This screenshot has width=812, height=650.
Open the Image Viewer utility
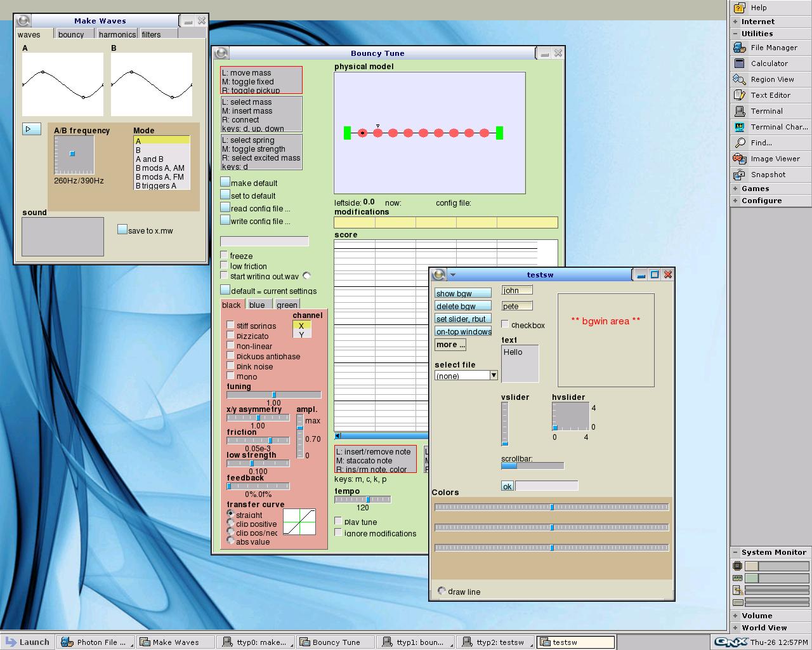774,159
